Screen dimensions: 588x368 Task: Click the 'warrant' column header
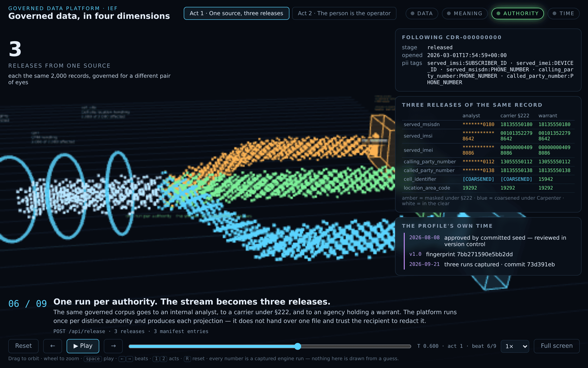[x=548, y=116]
